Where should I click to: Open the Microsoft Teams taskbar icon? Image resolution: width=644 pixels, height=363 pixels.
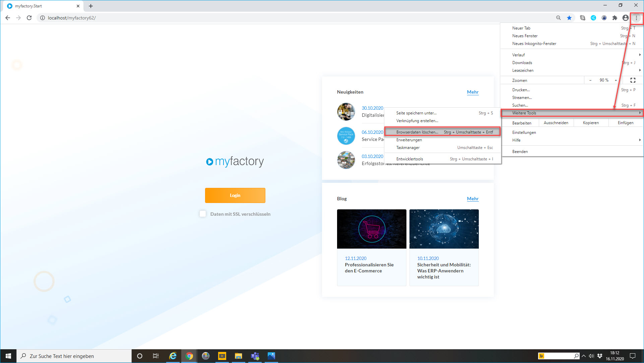(x=255, y=356)
